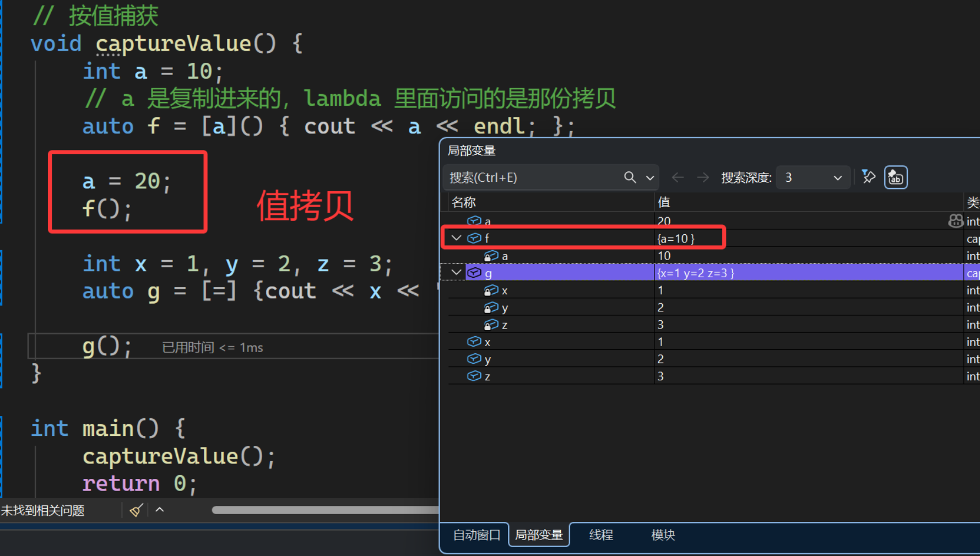The width and height of the screenshot is (980, 556).
Task: Click the cube icon of variable g
Action: tap(474, 272)
